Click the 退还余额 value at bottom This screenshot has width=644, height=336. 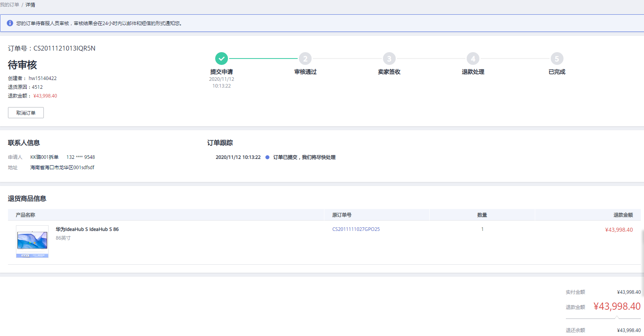click(629, 330)
